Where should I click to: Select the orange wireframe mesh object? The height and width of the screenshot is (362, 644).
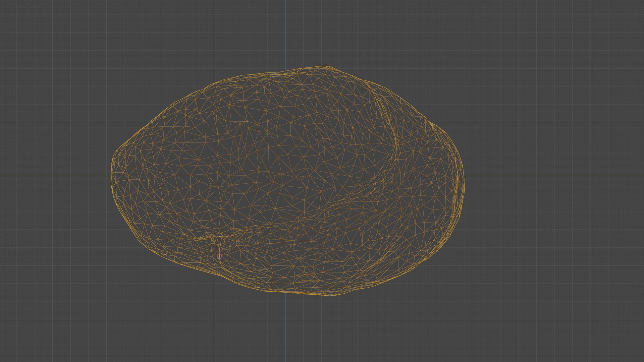[x=288, y=181]
